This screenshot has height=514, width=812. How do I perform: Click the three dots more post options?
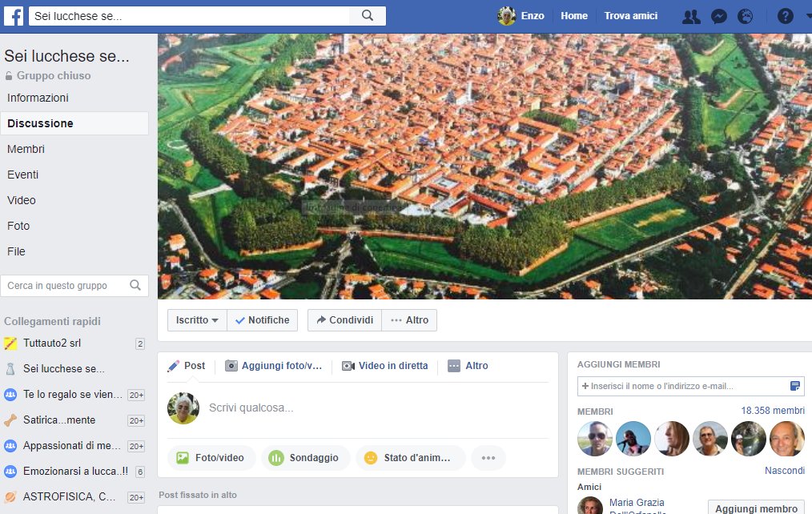point(488,458)
